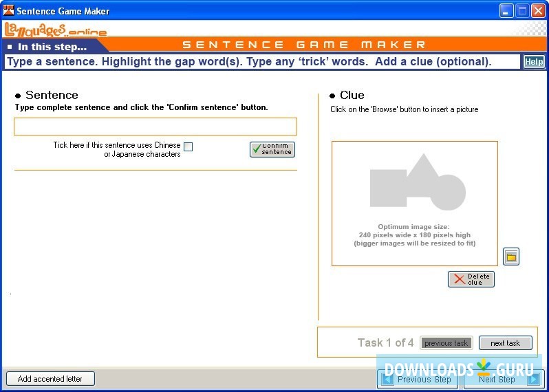Click the 'Task 1 of 4' text

click(x=385, y=342)
